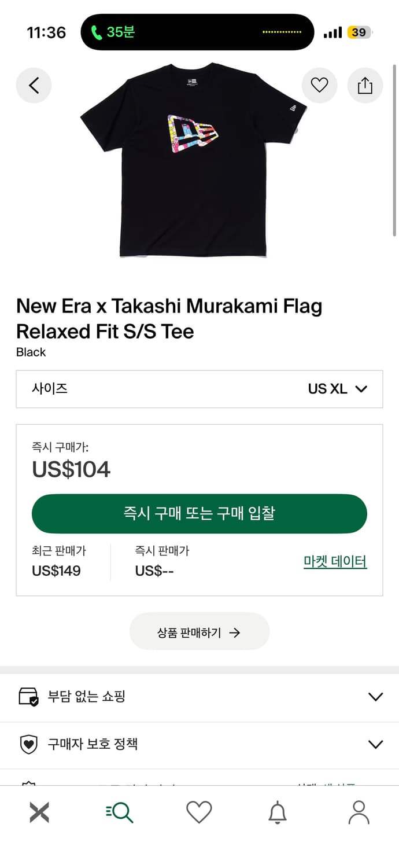This screenshot has height=868, width=399.
Task: Favorite this tee with the heart icon
Action: coord(320,85)
